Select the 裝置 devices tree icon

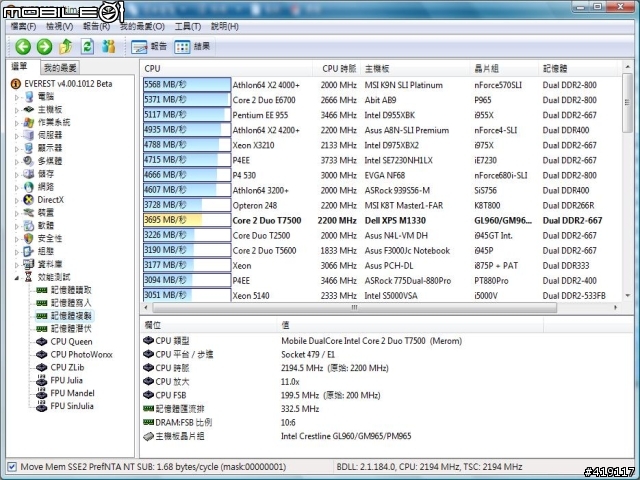coord(29,213)
